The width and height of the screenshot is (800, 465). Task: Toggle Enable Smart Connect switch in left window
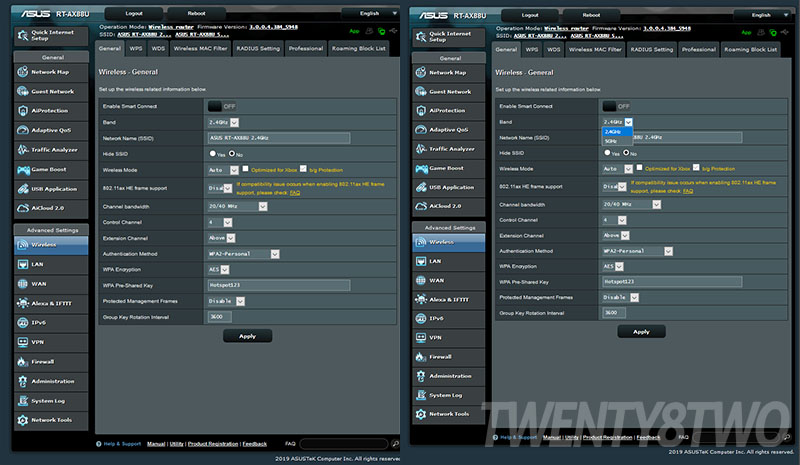(x=222, y=106)
